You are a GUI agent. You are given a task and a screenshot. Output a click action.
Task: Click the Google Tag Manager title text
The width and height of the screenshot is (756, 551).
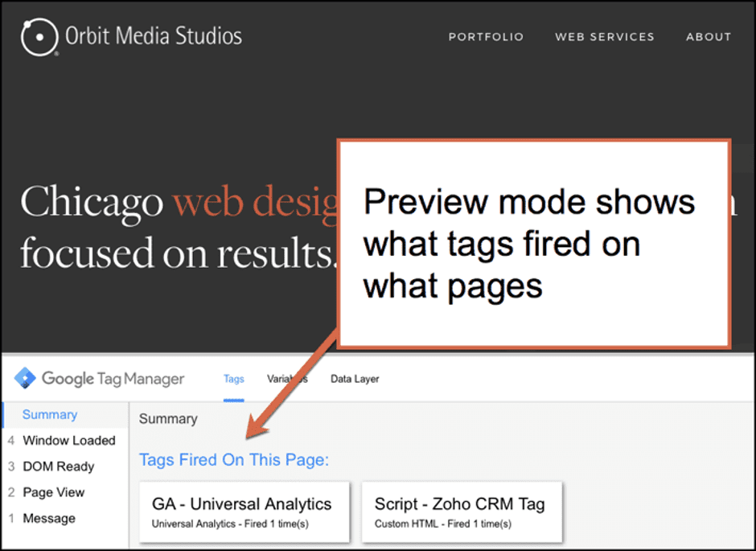point(113,379)
